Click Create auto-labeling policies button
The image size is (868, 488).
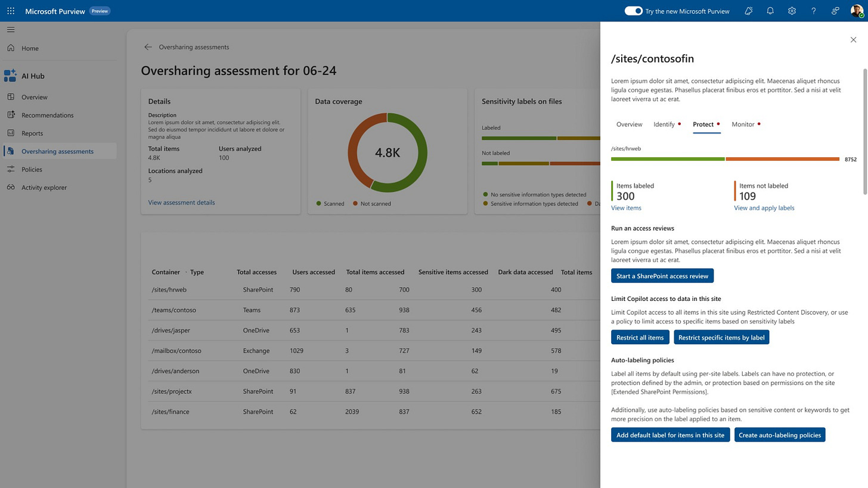coord(780,435)
